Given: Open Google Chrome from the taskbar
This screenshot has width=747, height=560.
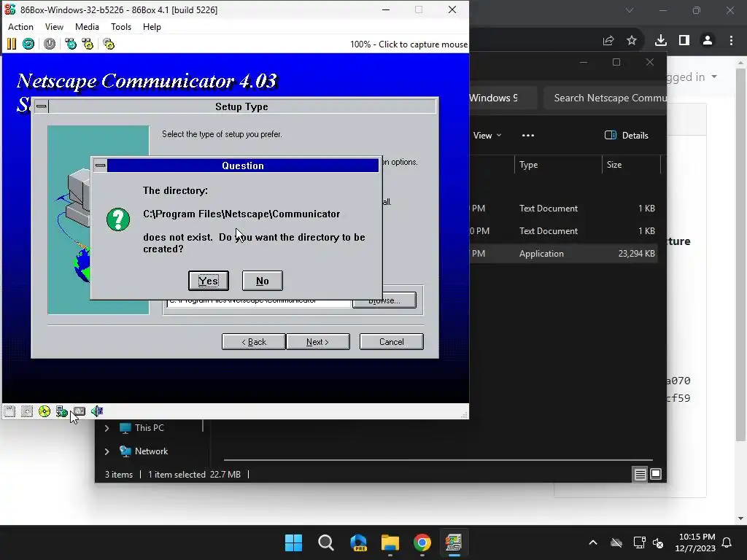Looking at the screenshot, I should pos(422,542).
